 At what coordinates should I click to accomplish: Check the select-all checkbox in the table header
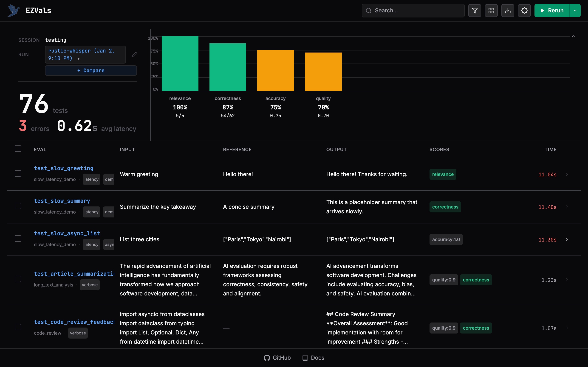(x=18, y=149)
